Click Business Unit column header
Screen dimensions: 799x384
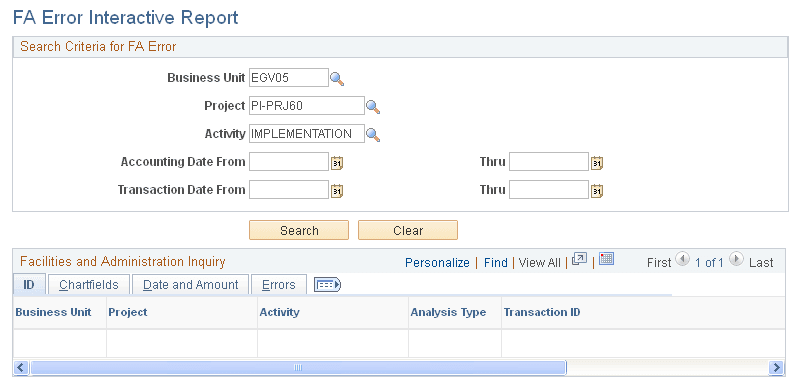(54, 312)
